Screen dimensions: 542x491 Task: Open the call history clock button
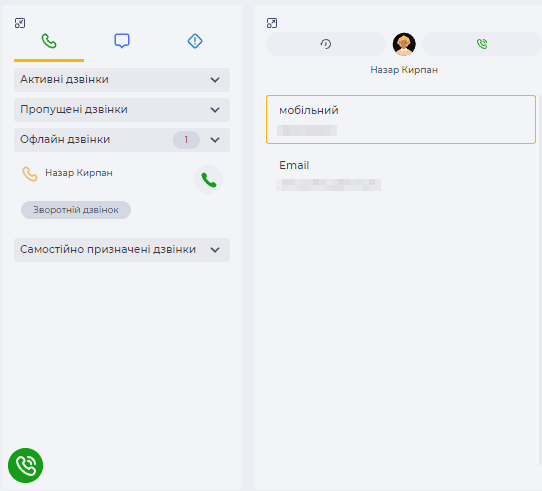[x=326, y=44]
